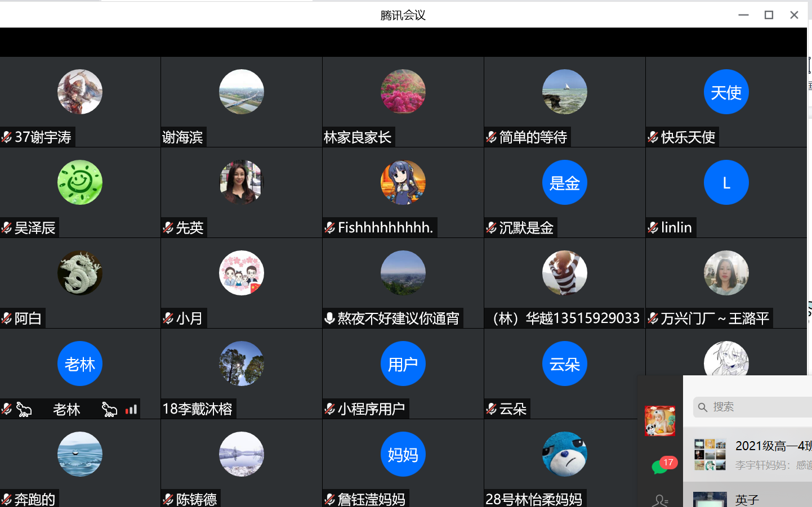The height and width of the screenshot is (507, 812).
Task: Maximize the 腾讯会议 window
Action: [x=769, y=15]
